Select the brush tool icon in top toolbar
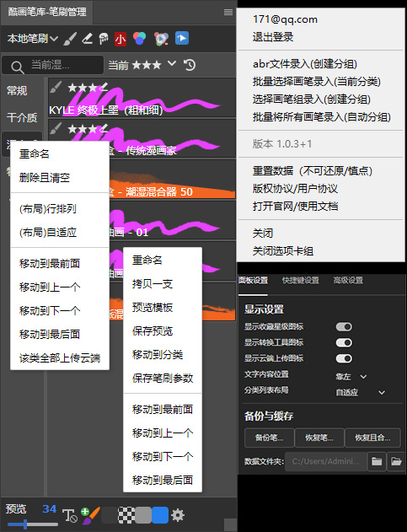The height and width of the screenshot is (532, 407). pyautogui.click(x=70, y=39)
